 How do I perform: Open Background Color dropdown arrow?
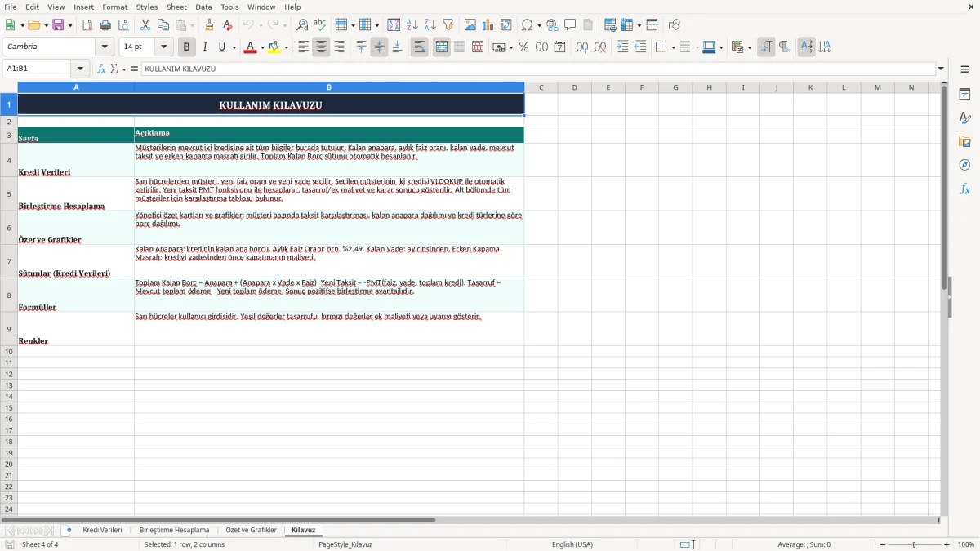[287, 47]
